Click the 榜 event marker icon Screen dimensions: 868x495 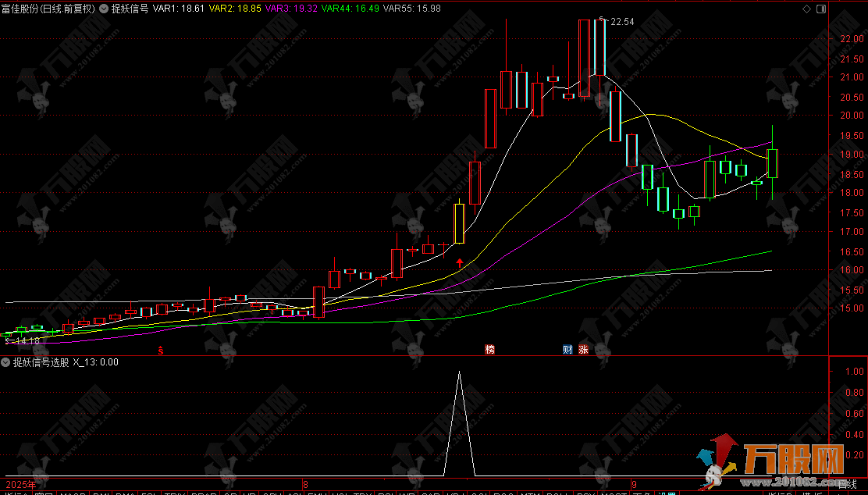pos(489,349)
